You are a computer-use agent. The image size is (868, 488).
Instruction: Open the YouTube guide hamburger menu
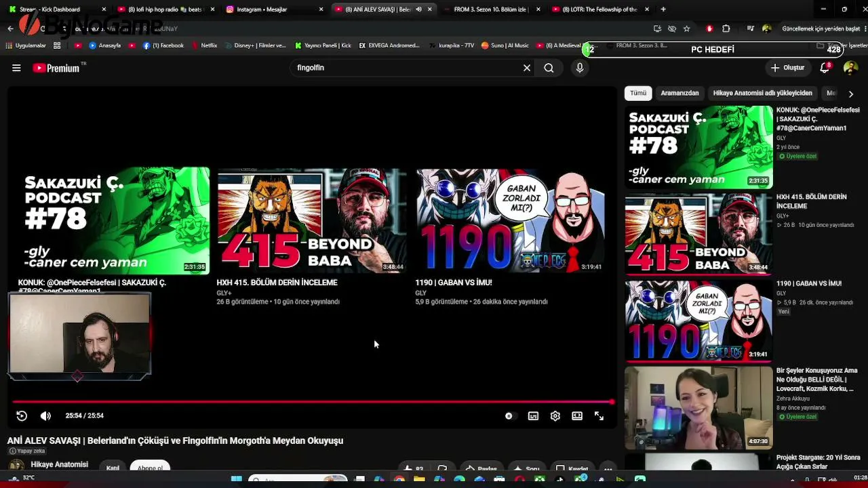click(x=16, y=68)
